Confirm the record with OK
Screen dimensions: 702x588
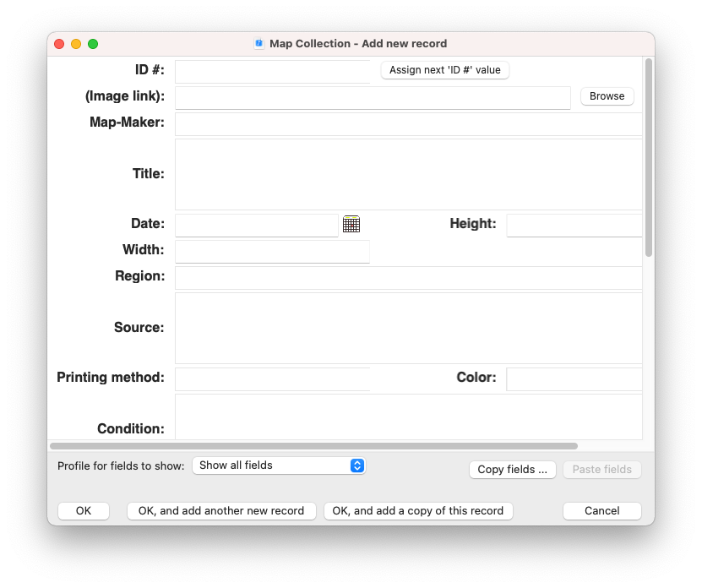(x=83, y=510)
